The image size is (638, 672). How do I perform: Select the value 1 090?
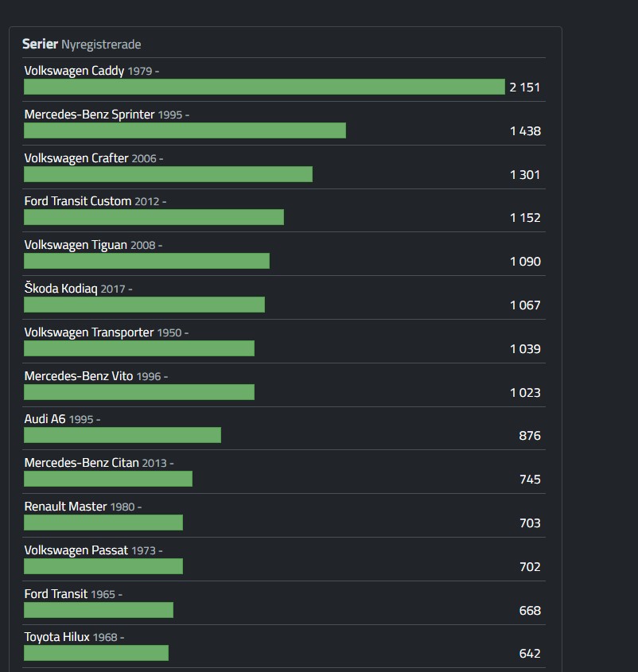click(525, 261)
